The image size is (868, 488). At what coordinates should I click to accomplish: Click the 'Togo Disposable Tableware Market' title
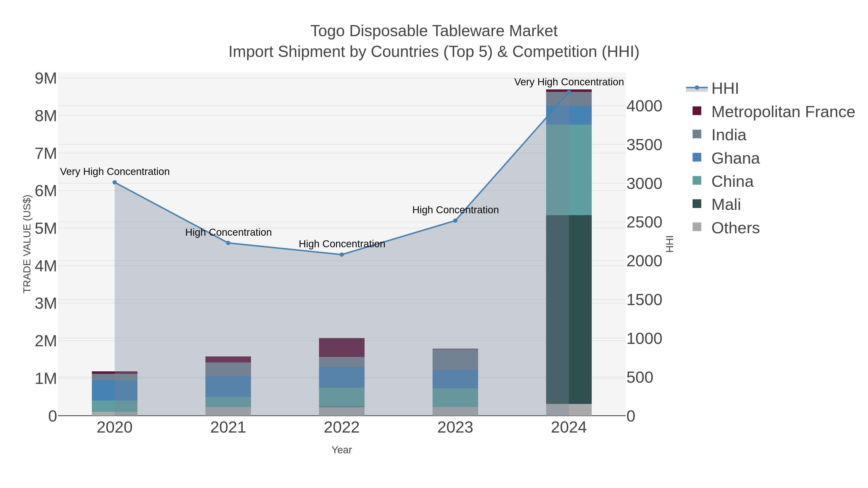pyautogui.click(x=434, y=31)
